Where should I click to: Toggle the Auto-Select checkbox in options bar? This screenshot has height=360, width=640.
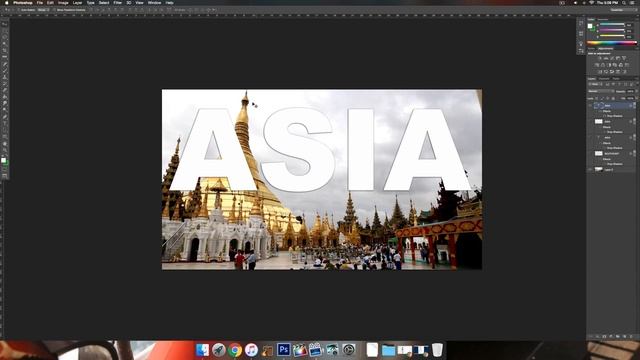19,10
